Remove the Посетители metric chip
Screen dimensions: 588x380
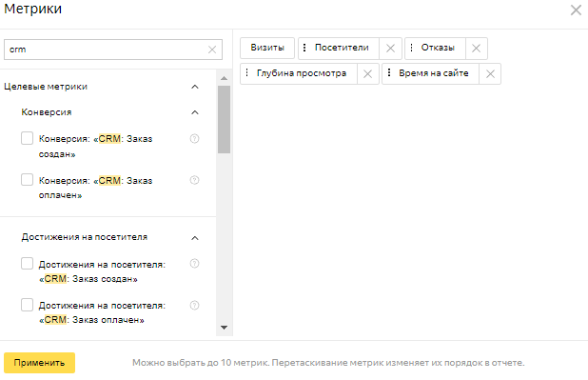pos(390,48)
